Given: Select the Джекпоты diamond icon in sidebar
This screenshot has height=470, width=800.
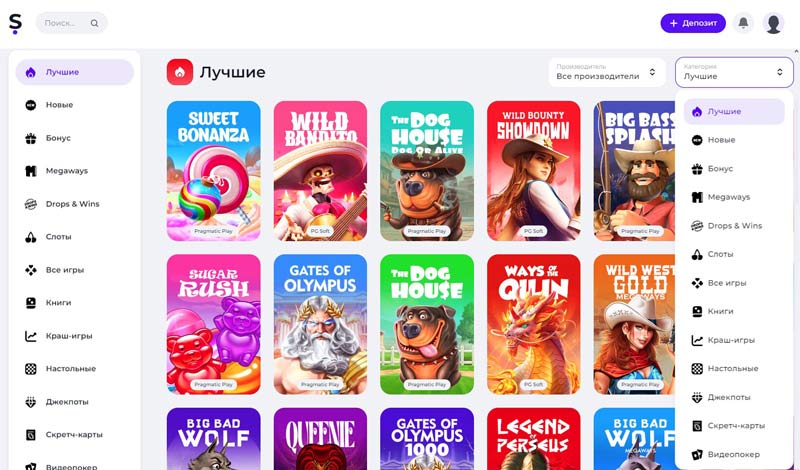Looking at the screenshot, I should [31, 402].
